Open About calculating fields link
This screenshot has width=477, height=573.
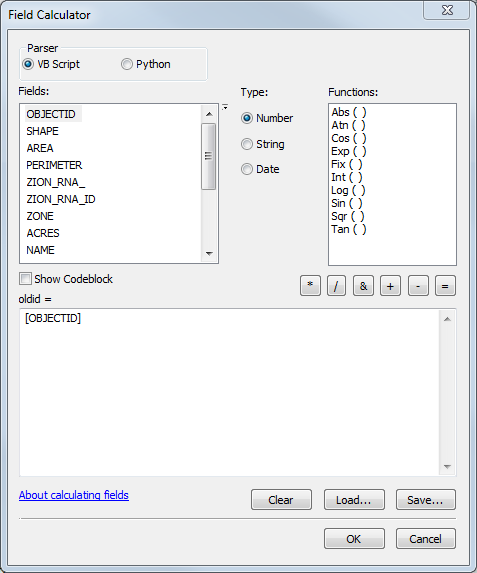[74, 495]
